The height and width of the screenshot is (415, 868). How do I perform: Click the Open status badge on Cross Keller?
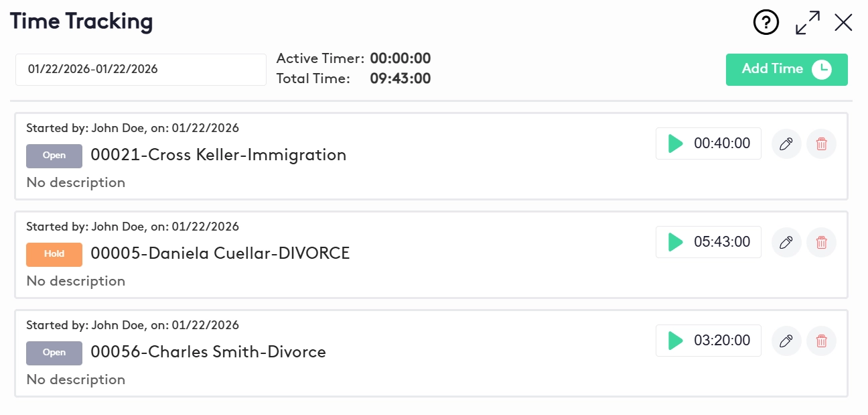pyautogui.click(x=54, y=156)
